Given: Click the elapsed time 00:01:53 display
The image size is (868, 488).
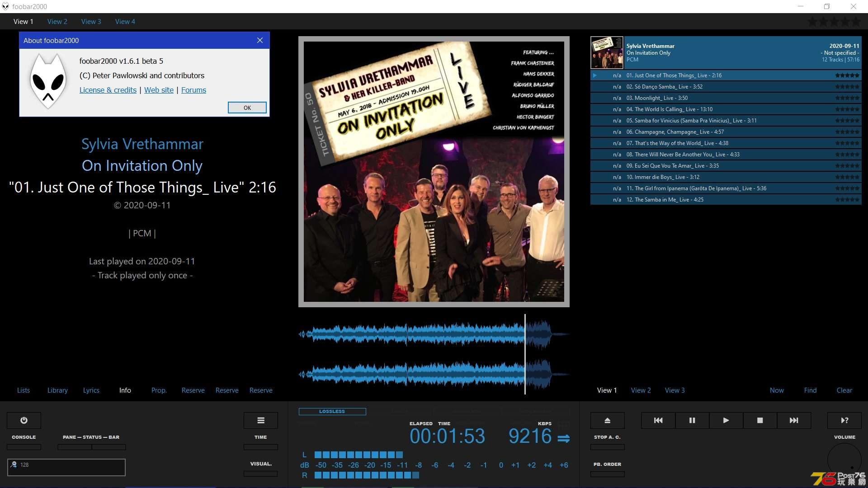Looking at the screenshot, I should pos(447,436).
